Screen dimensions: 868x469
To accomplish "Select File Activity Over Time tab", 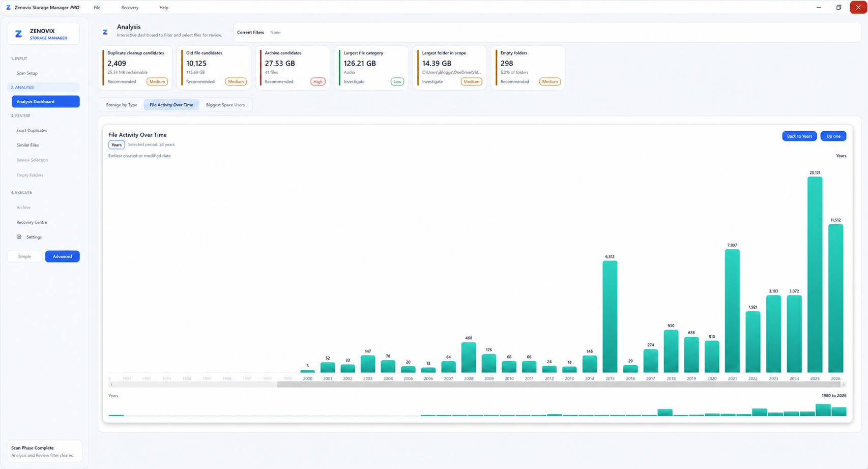I will coord(171,105).
